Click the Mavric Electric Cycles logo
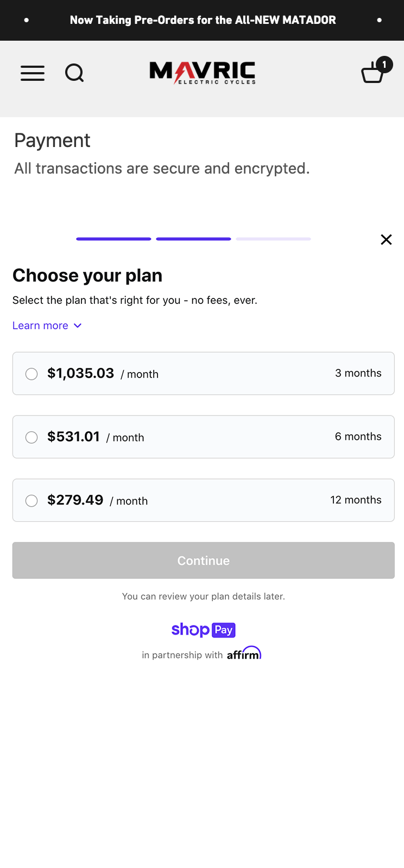404x868 pixels. pos(203,73)
